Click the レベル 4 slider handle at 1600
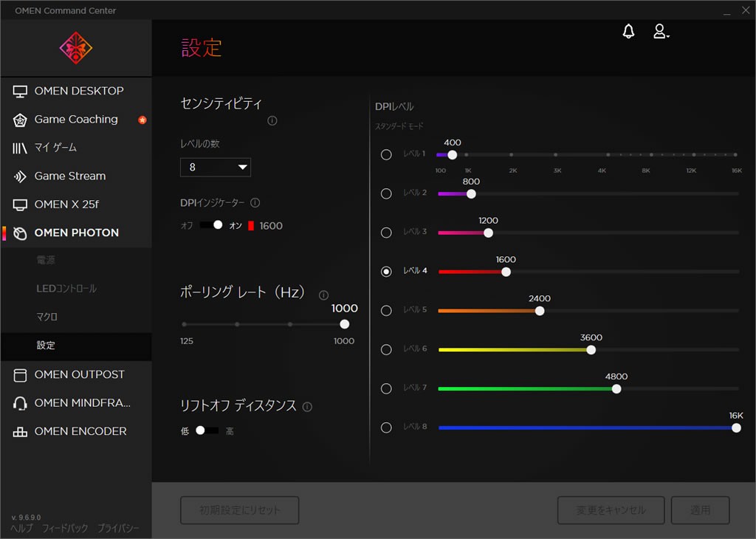 point(506,272)
